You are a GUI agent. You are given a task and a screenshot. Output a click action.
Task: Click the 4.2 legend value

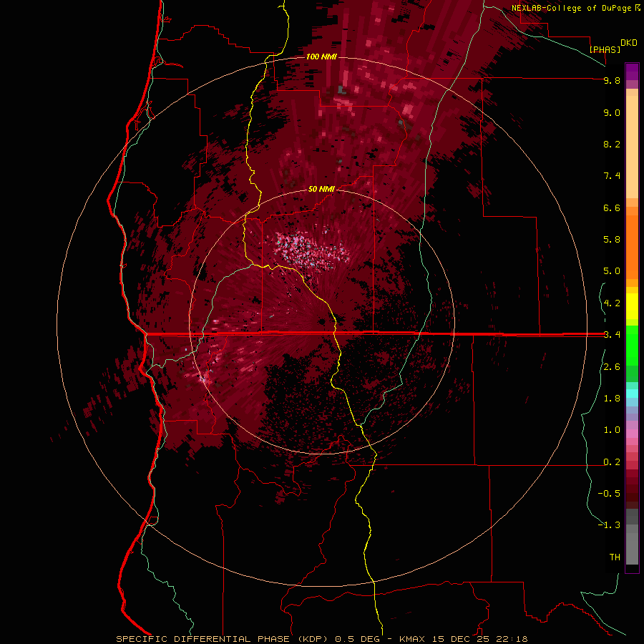(x=612, y=303)
